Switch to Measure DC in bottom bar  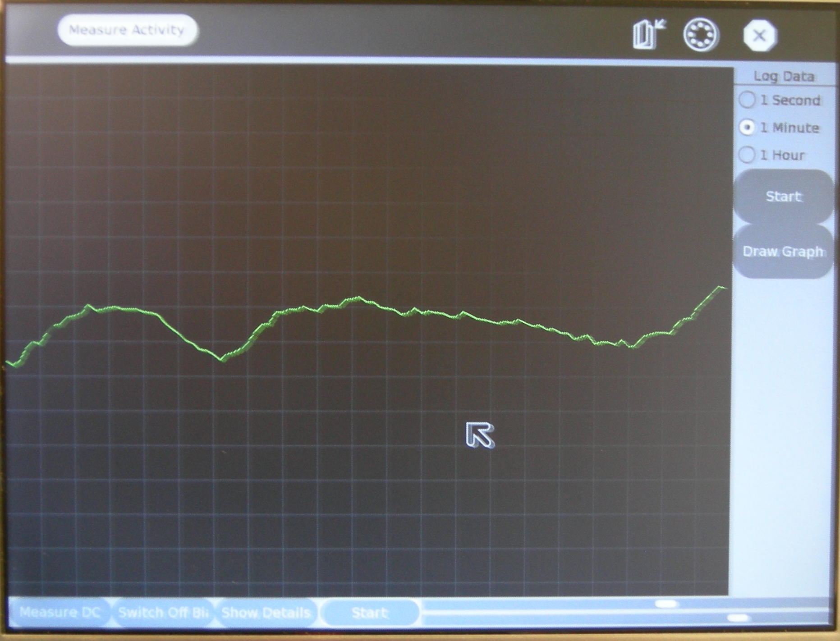click(60, 612)
